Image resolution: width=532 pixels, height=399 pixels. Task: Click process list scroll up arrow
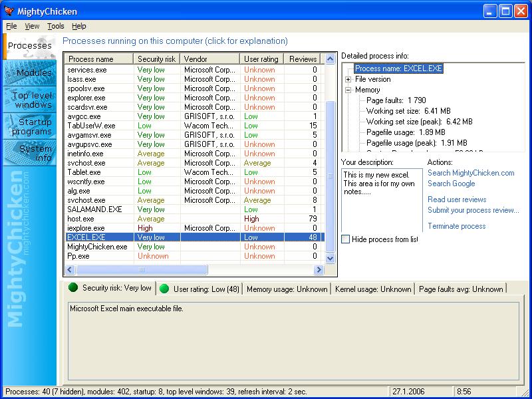330,59
